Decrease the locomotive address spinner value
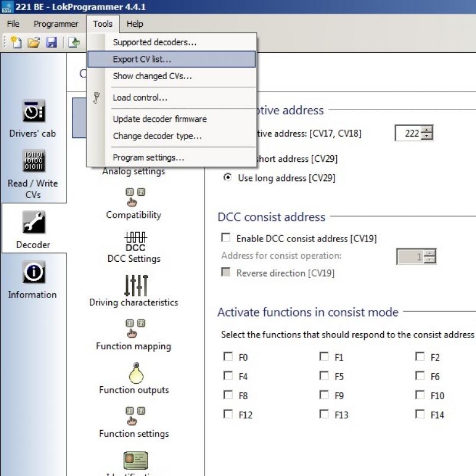The image size is (476, 476). [427, 136]
